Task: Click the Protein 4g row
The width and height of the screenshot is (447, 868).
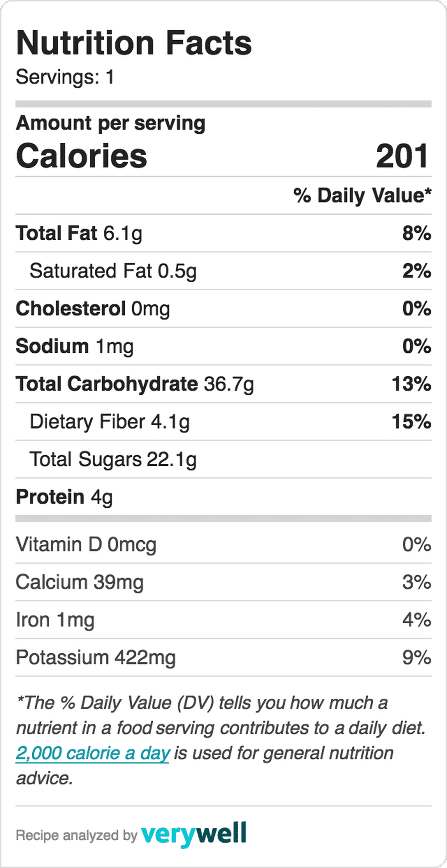Action: click(223, 497)
